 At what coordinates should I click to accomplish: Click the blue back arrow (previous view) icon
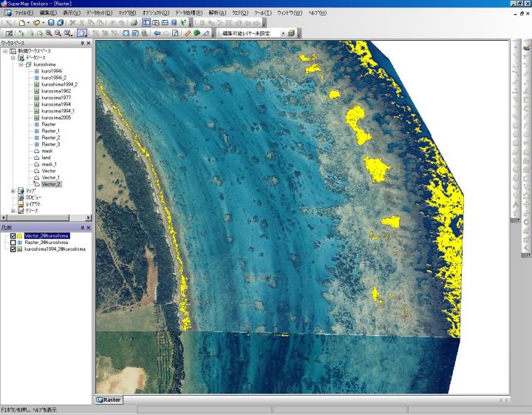click(155, 33)
